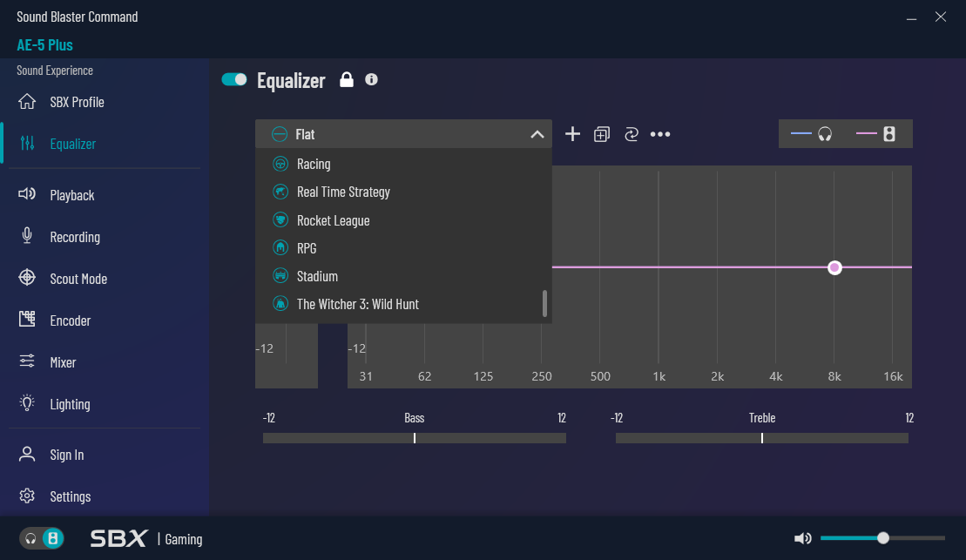Click the Real Time Strategy preset icon
Viewport: 966px width, 560px height.
pos(280,192)
